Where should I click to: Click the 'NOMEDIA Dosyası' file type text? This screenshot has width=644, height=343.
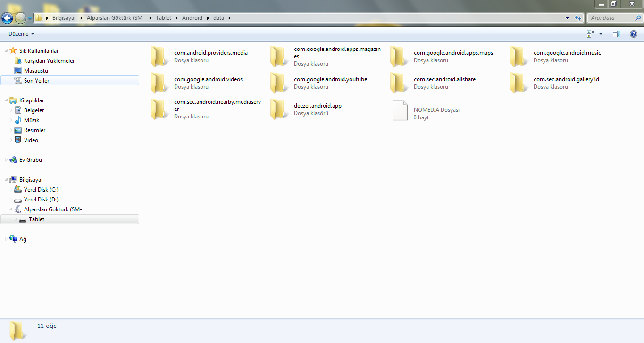pyautogui.click(x=436, y=110)
